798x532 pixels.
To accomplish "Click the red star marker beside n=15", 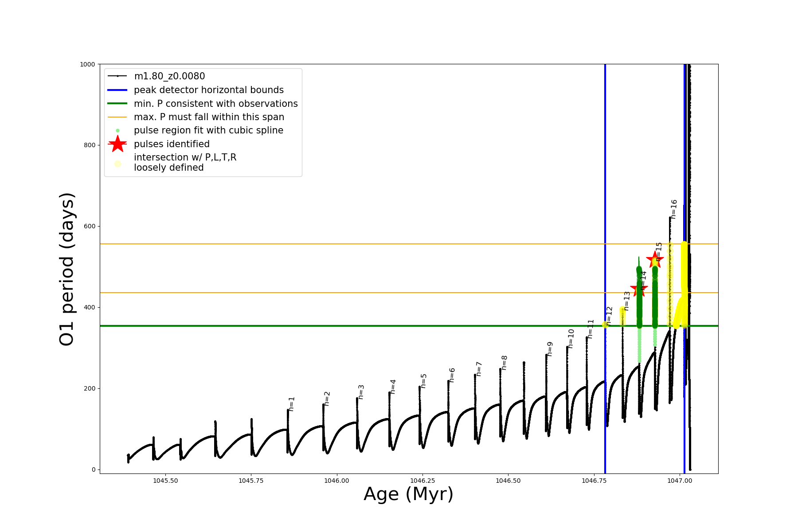I will coord(655,259).
